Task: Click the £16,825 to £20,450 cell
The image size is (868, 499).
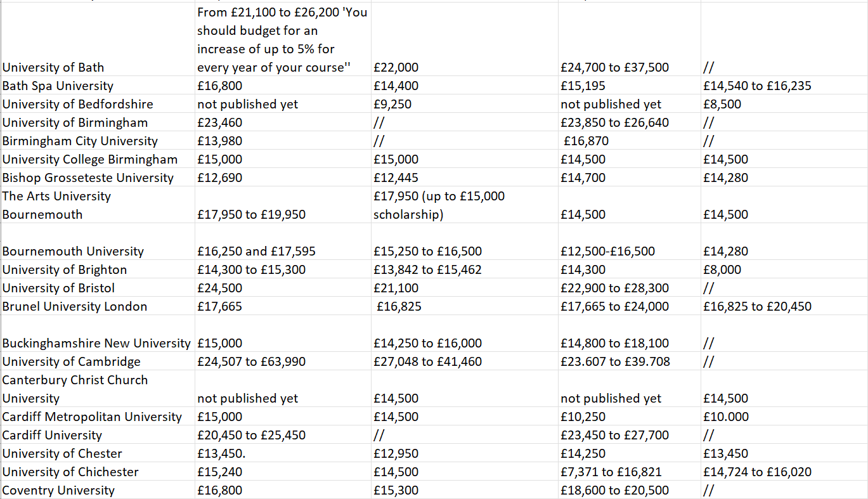Action: click(x=757, y=306)
